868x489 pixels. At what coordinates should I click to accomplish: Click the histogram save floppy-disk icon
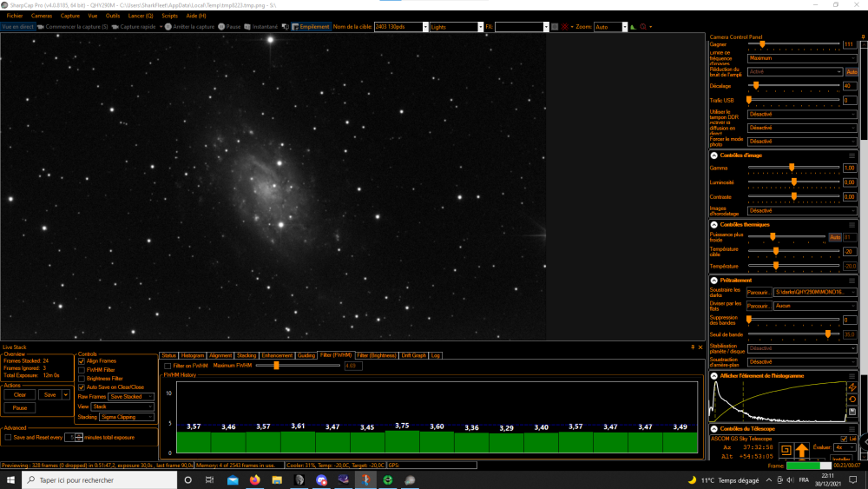852,412
